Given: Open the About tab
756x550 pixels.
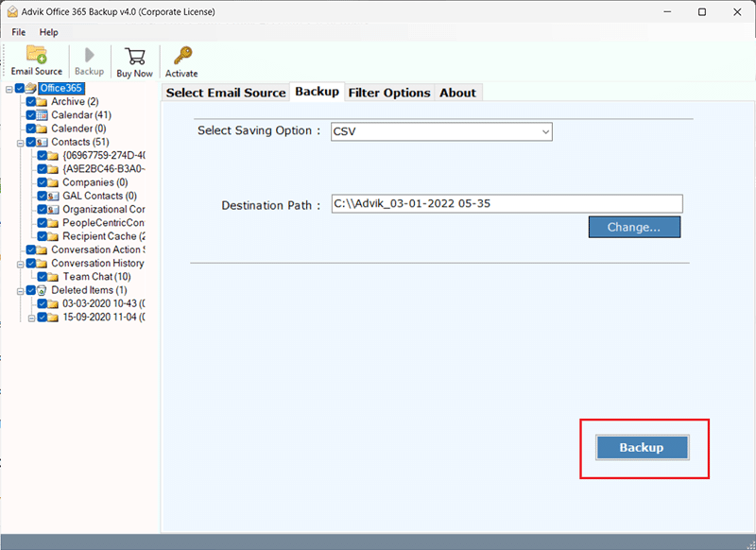Looking at the screenshot, I should 457,93.
